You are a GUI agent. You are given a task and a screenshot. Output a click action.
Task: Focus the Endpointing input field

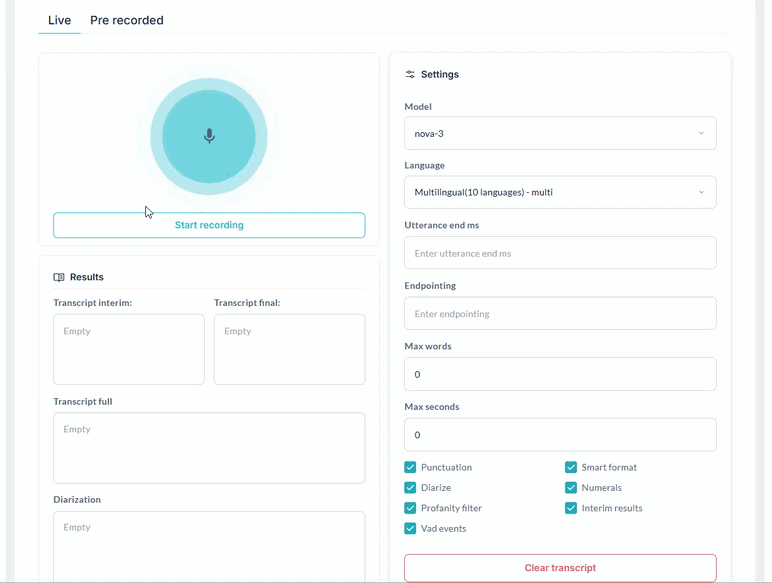560,314
